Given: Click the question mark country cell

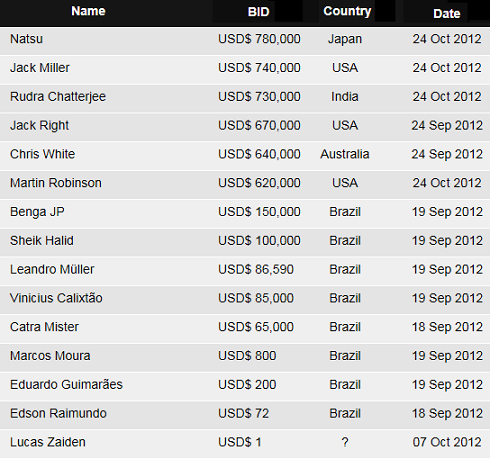Looking at the screenshot, I should (345, 442).
